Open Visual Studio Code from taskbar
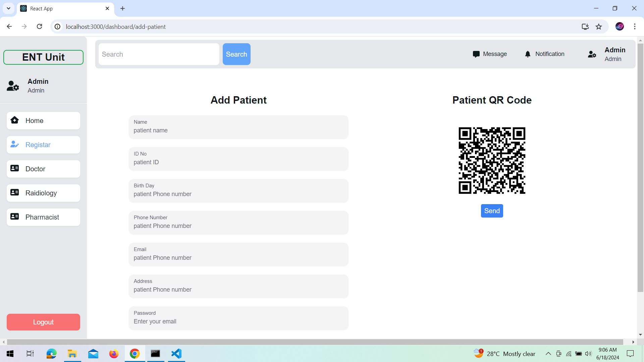Image resolution: width=644 pixels, height=362 pixels. point(176,354)
